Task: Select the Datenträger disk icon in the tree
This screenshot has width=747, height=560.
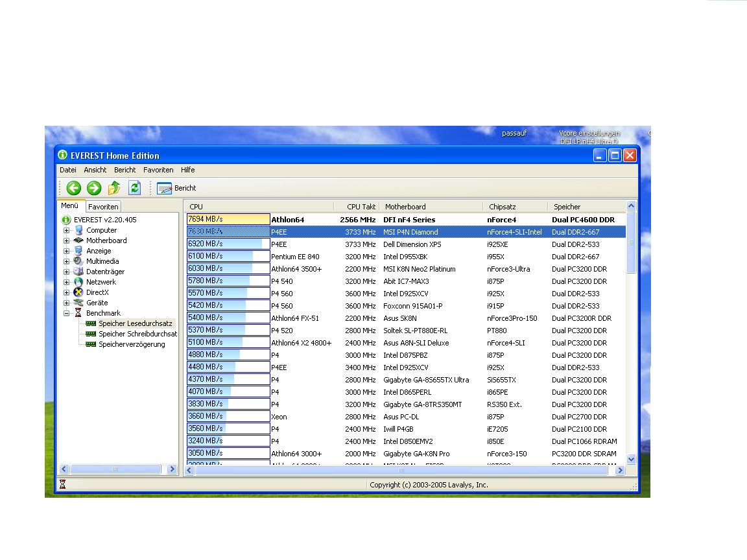Action: pos(78,272)
